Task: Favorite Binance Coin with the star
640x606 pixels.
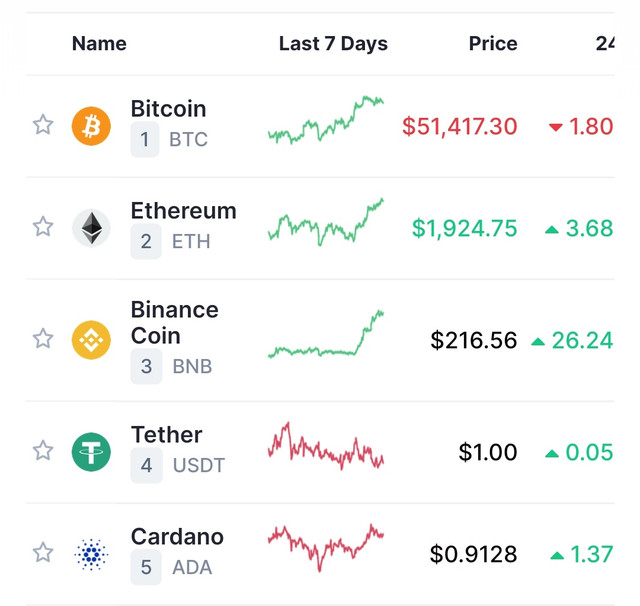Action: coord(43,339)
